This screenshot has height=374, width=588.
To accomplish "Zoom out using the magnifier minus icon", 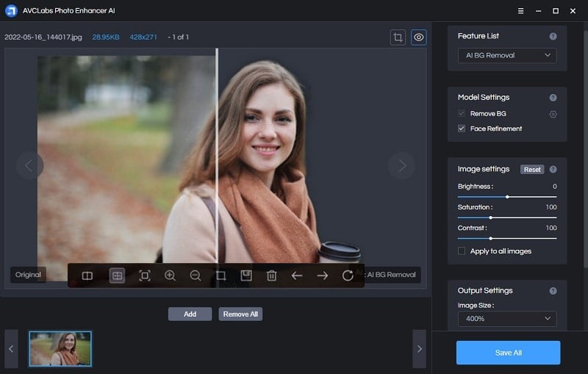I will [196, 276].
